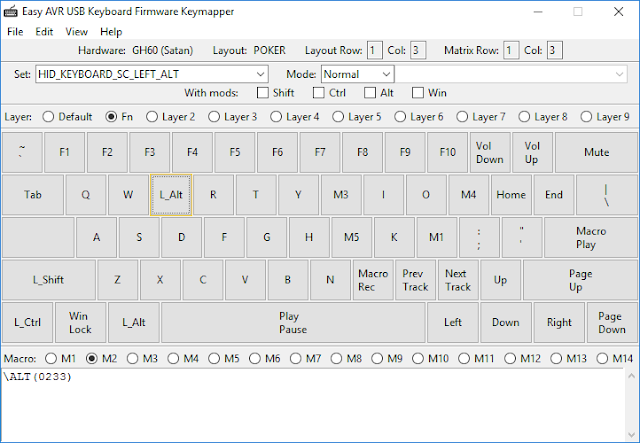Click the F1 key
The height and width of the screenshot is (443, 640).
pos(64,152)
